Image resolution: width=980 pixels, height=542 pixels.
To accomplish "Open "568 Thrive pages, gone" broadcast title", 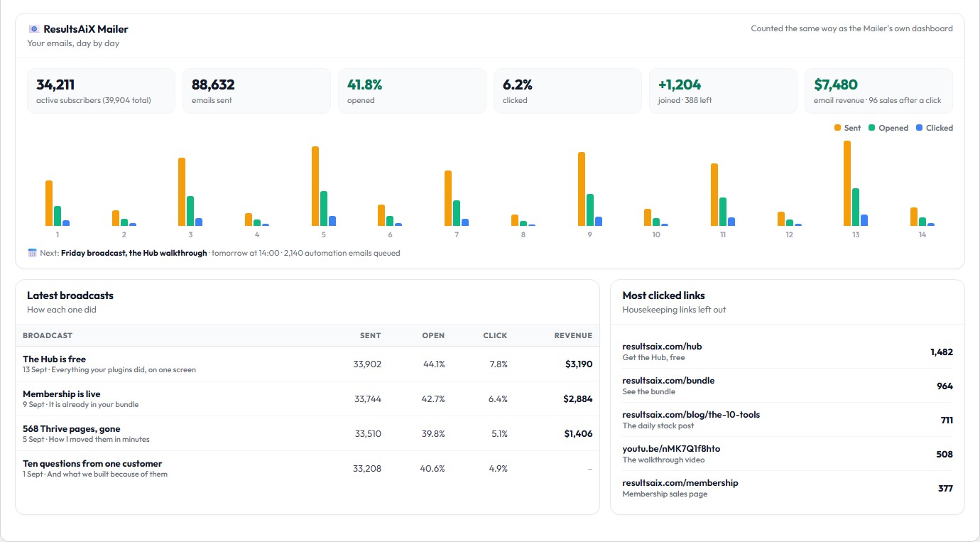I will point(72,429).
